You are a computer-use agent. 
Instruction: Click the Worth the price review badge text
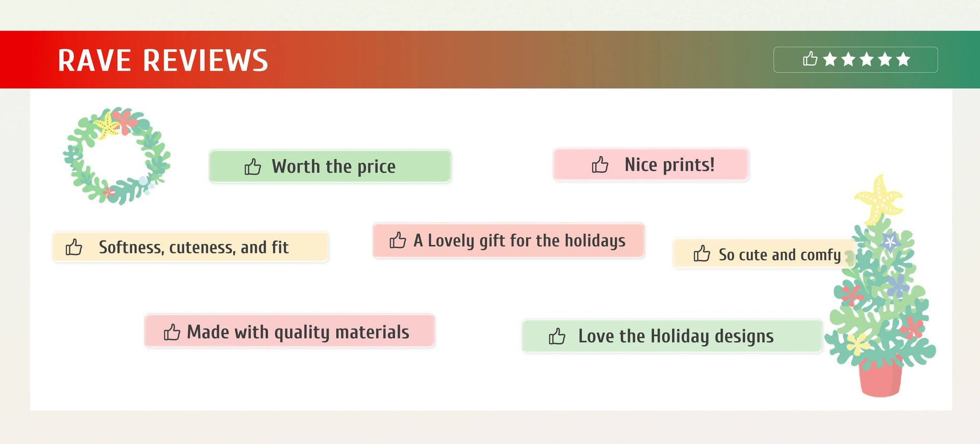click(333, 167)
